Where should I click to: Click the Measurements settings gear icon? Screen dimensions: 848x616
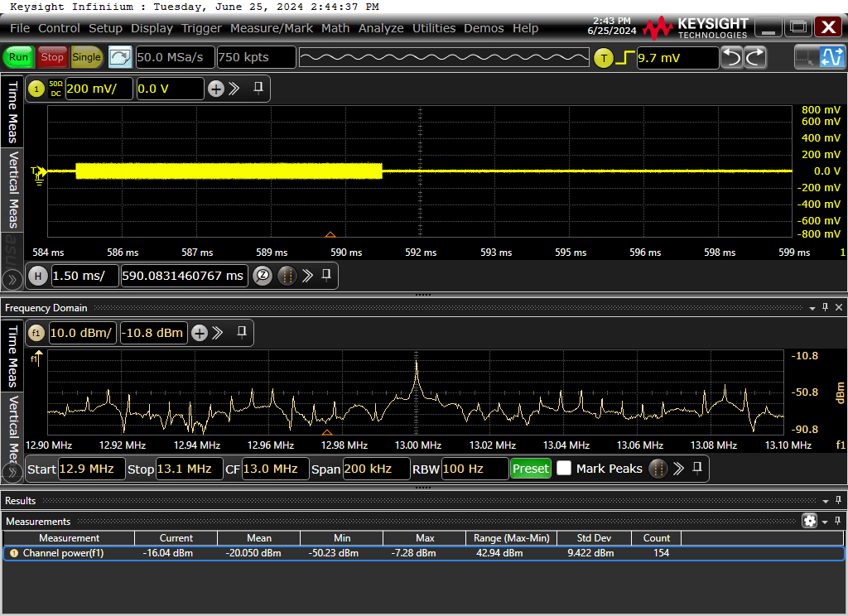coord(809,521)
